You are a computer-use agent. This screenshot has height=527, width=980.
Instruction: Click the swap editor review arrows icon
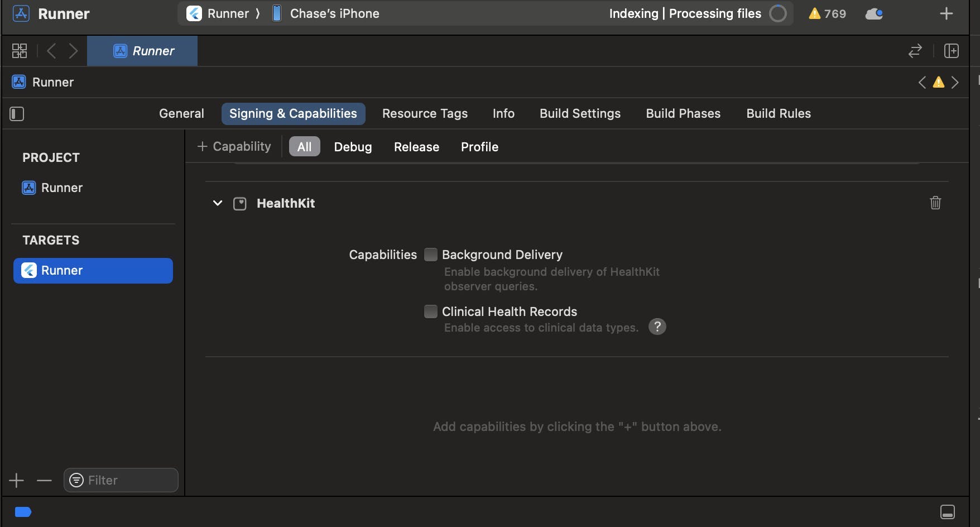915,51
